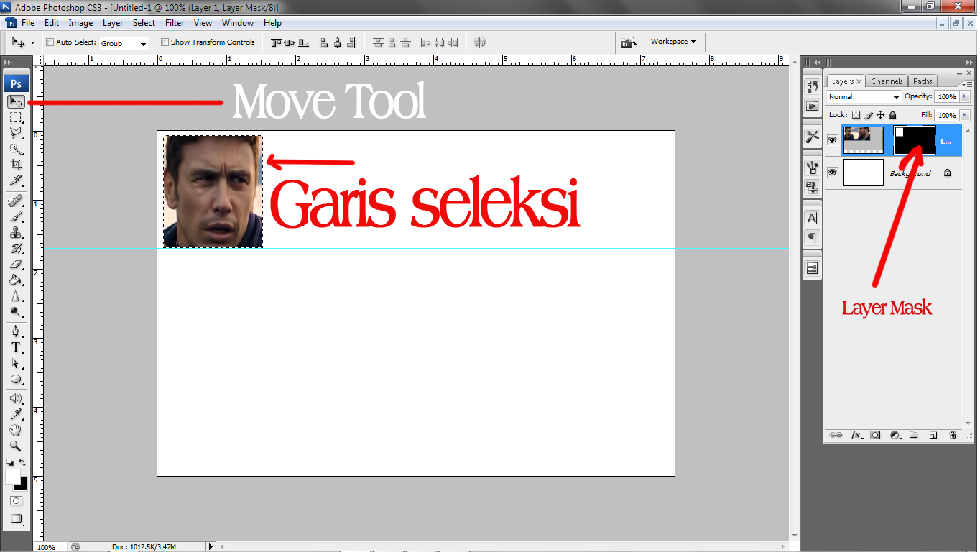The width and height of the screenshot is (980, 555).
Task: Toggle Quick Mask mode button
Action: click(x=16, y=500)
